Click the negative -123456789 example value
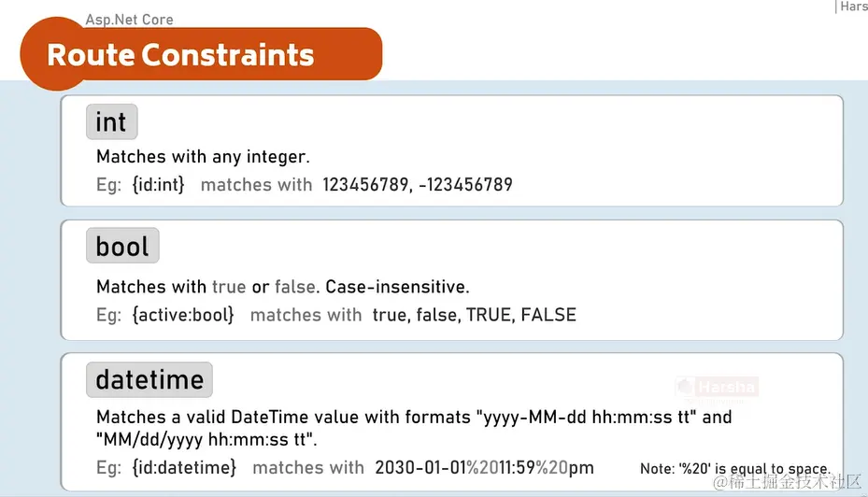Image resolution: width=868 pixels, height=497 pixels. pos(465,184)
